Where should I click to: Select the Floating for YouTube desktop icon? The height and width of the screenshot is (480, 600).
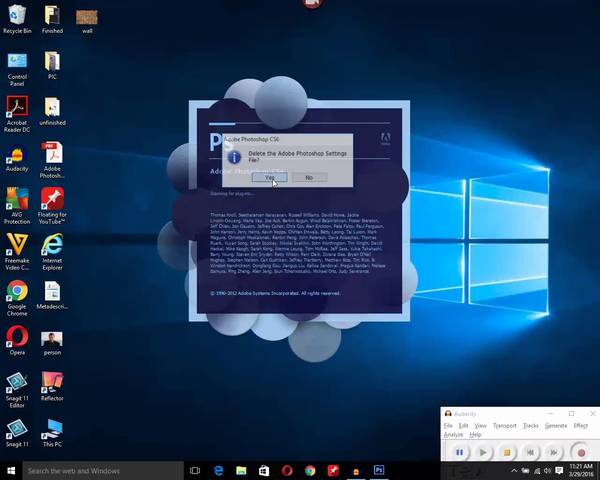pyautogui.click(x=52, y=206)
